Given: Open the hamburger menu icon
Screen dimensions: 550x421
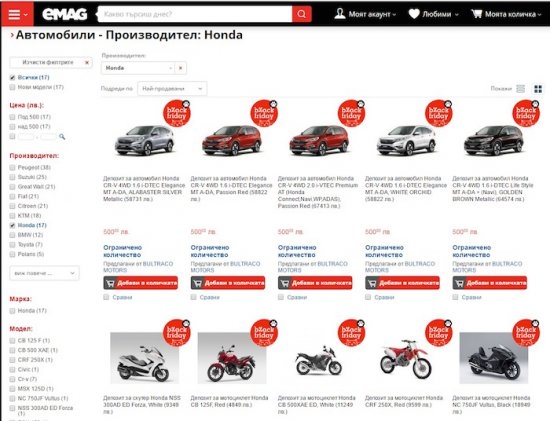Looking at the screenshot, I should tap(14, 14).
